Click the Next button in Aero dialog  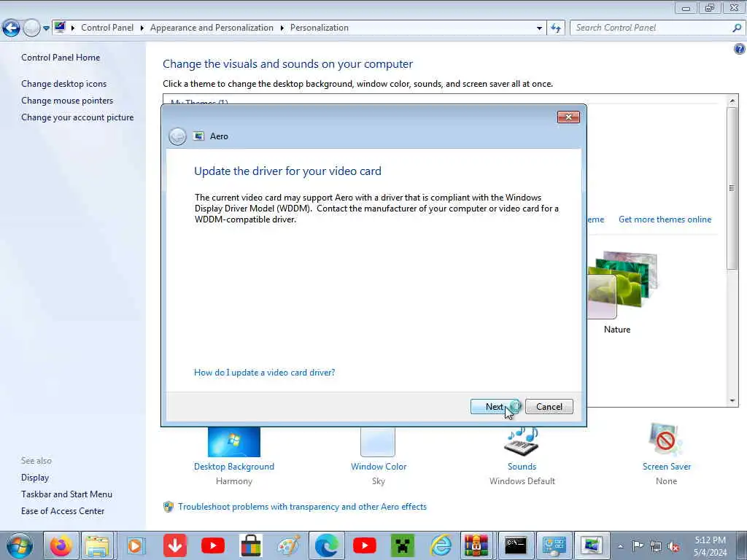click(x=495, y=407)
